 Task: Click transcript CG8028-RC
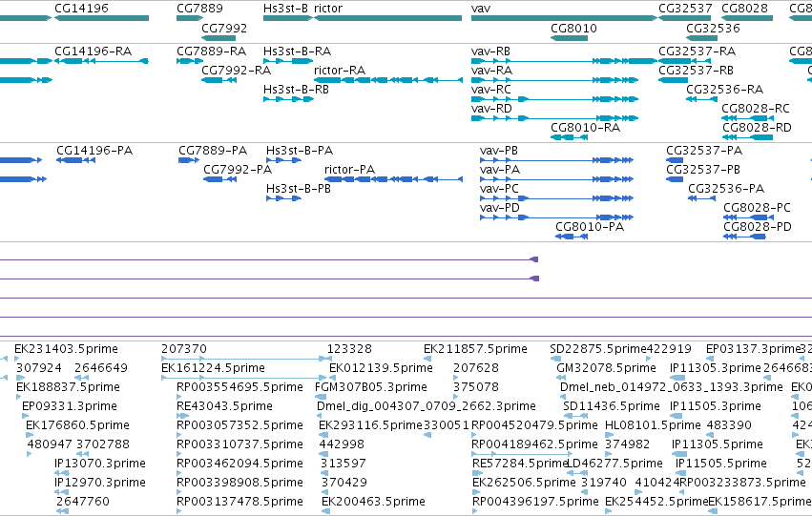point(756,108)
